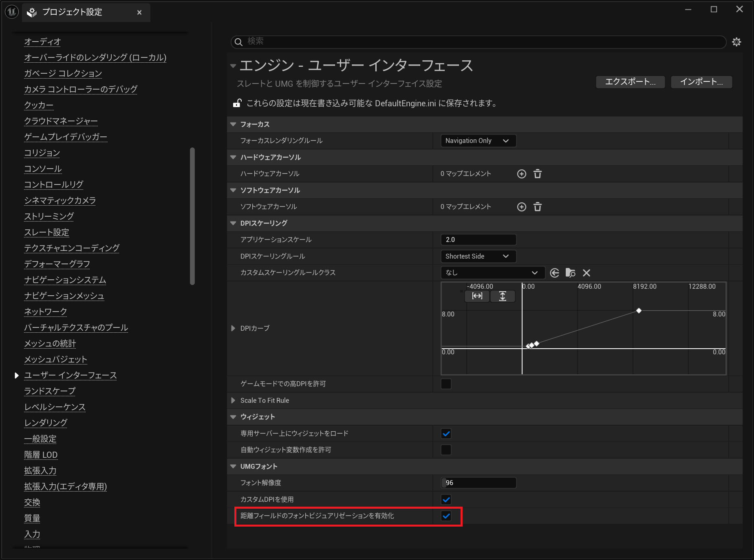Open the なし class dropdown

[x=492, y=273]
